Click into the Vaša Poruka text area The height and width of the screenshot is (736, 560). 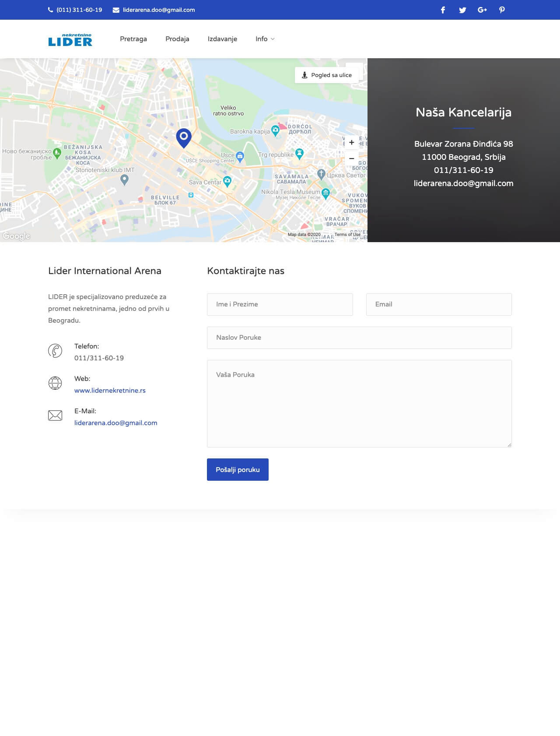point(359,403)
